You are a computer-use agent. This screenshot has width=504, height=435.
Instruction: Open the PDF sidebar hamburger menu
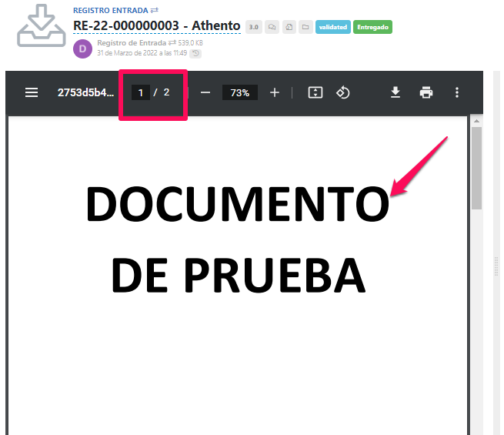32,92
